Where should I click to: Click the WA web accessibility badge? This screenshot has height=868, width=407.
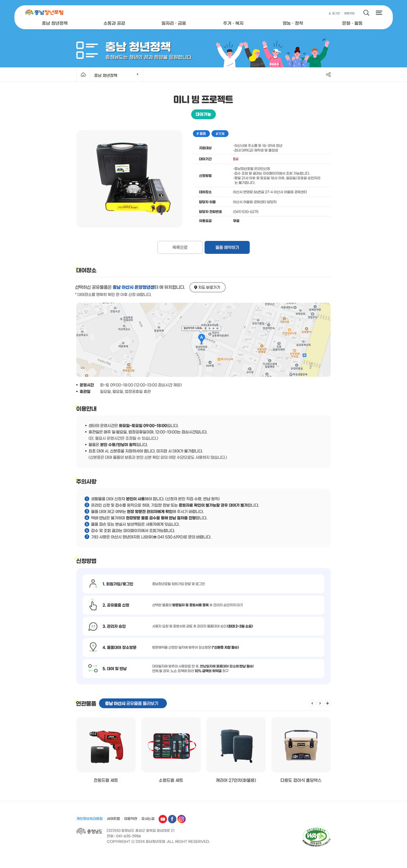click(316, 836)
